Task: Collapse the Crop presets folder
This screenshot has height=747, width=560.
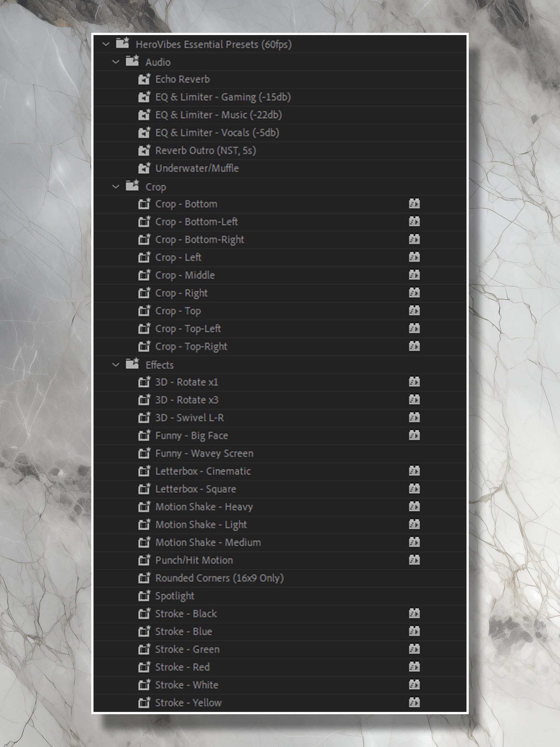Action: point(116,187)
